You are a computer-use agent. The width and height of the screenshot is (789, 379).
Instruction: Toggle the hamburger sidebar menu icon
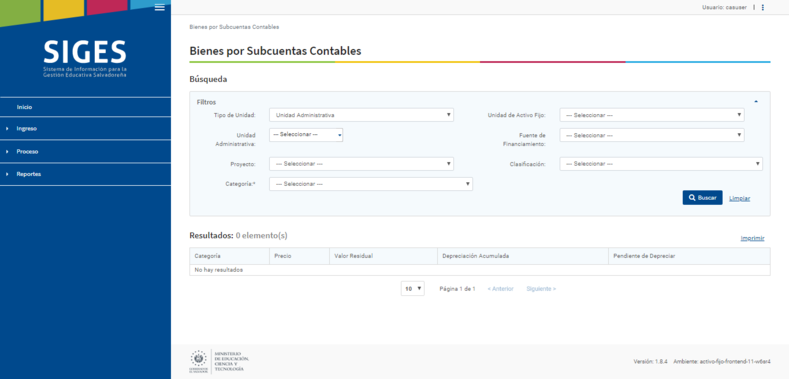tap(160, 7)
